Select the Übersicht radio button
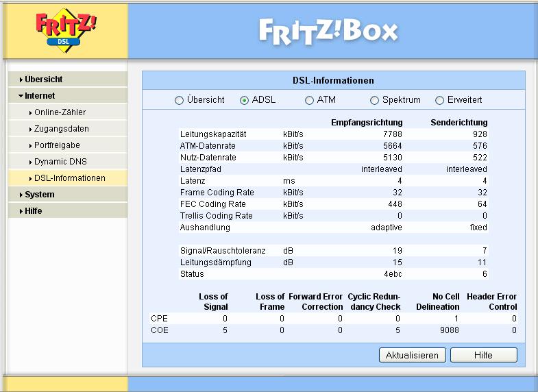 [180, 100]
